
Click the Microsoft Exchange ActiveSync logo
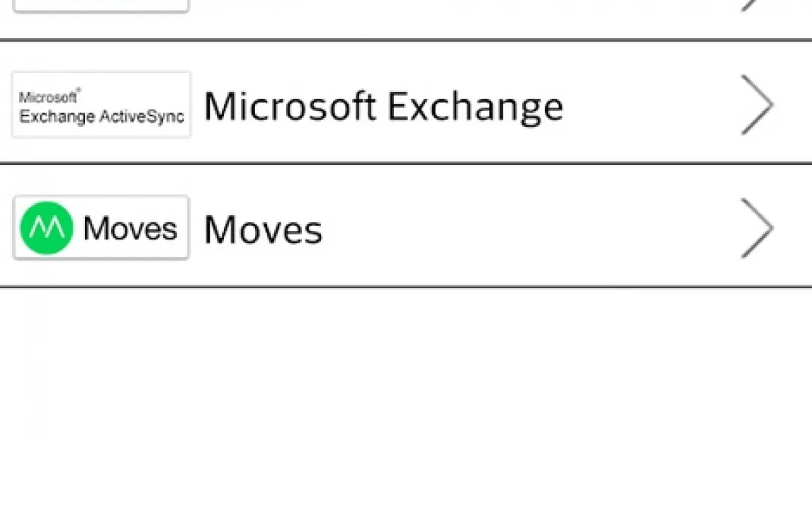coord(101,106)
